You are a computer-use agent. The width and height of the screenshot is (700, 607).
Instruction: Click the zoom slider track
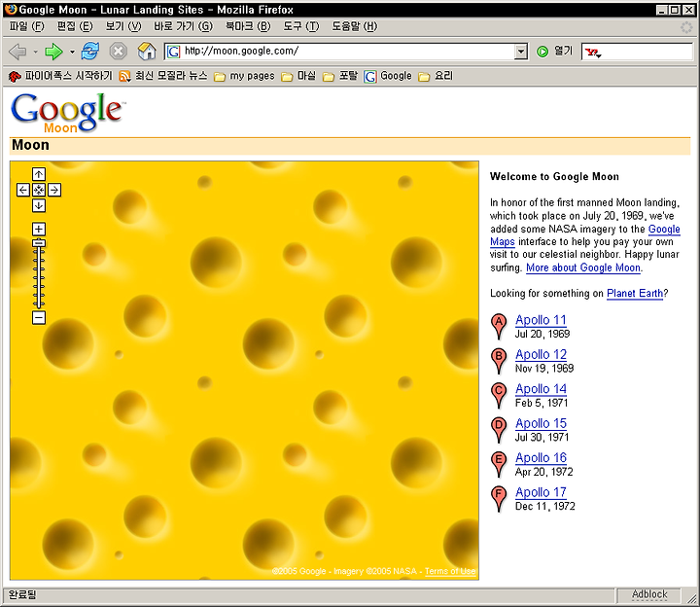click(39, 277)
